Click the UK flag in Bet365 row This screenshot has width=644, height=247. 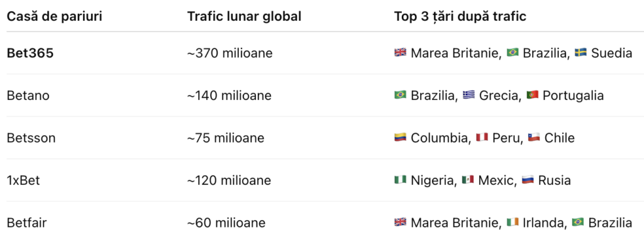pos(400,53)
